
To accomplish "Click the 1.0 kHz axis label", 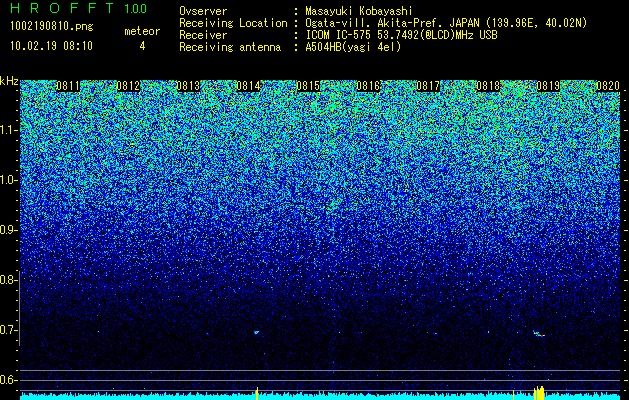I will pyautogui.click(x=9, y=180).
